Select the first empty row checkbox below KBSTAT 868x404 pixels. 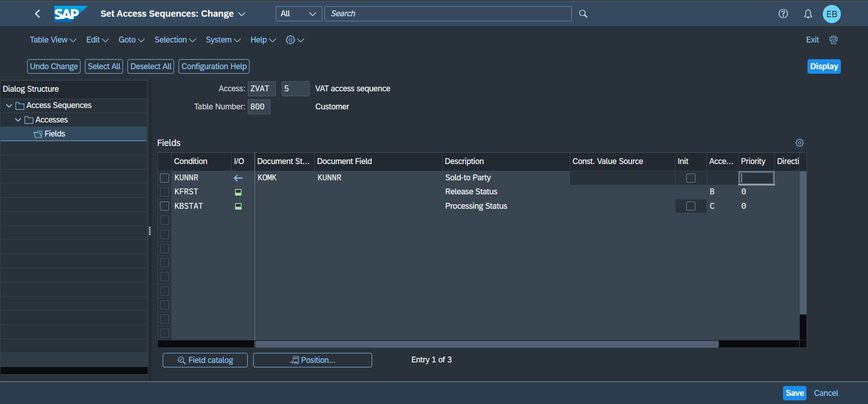(165, 220)
